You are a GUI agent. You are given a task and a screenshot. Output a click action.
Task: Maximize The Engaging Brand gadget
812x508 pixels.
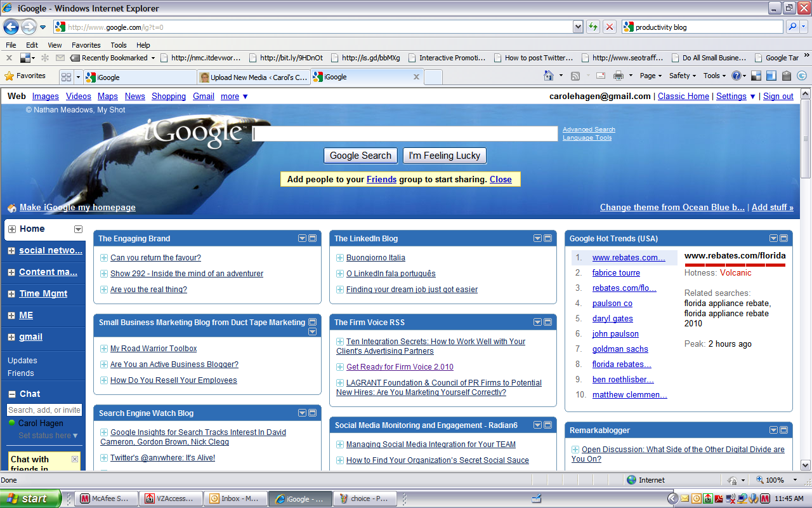click(x=313, y=238)
